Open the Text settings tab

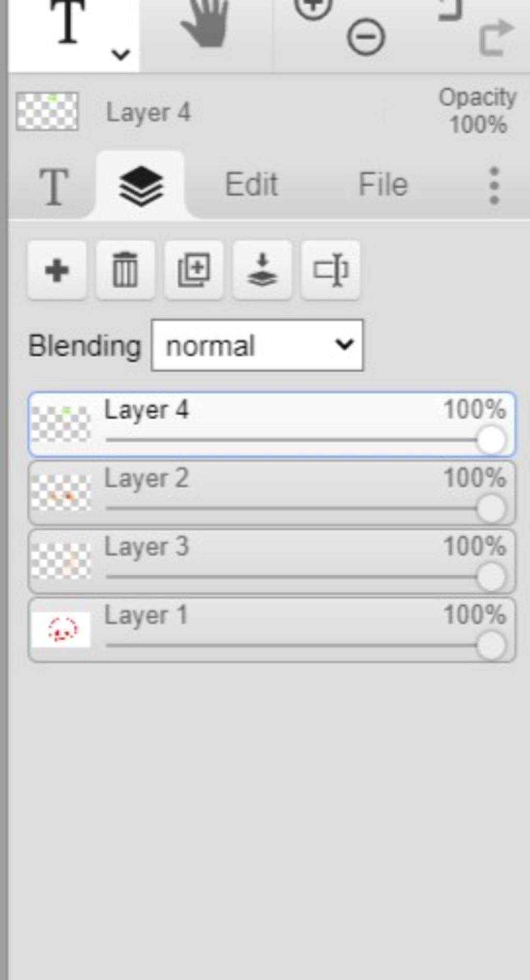click(54, 186)
